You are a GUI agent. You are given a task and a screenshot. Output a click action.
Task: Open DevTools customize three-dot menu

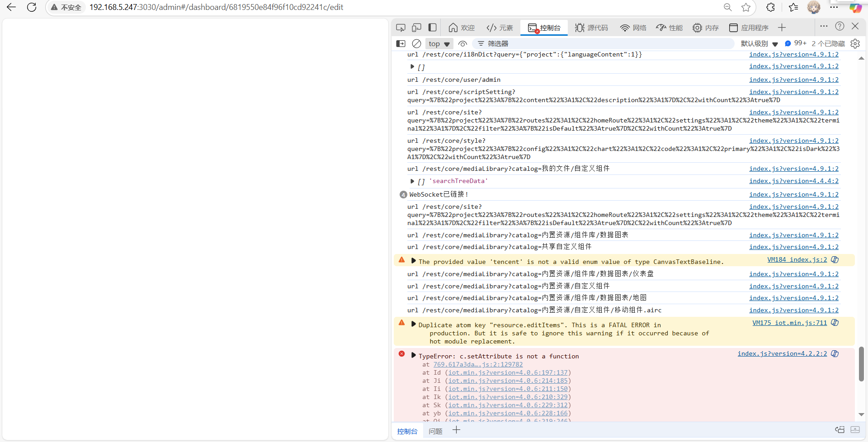(824, 26)
